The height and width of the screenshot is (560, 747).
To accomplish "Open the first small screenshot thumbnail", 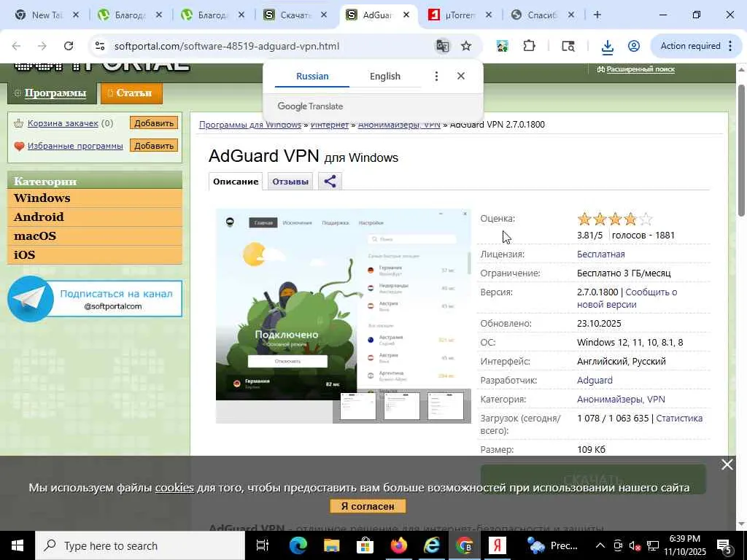I will click(x=357, y=406).
